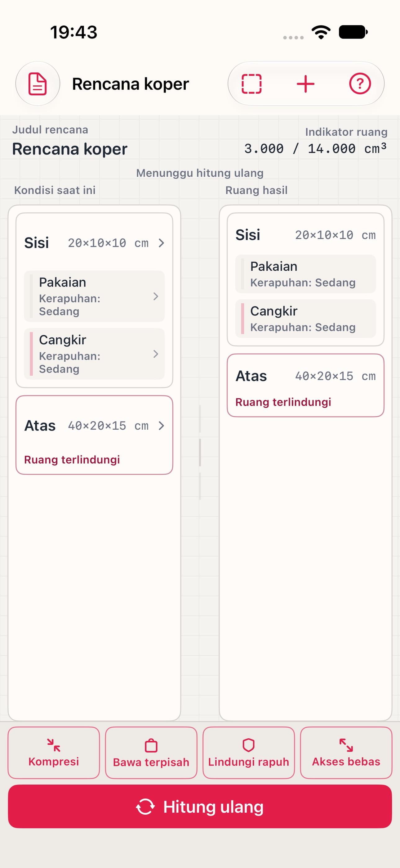Tap the Kompresi strategy button
This screenshot has width=400, height=868.
(54, 753)
